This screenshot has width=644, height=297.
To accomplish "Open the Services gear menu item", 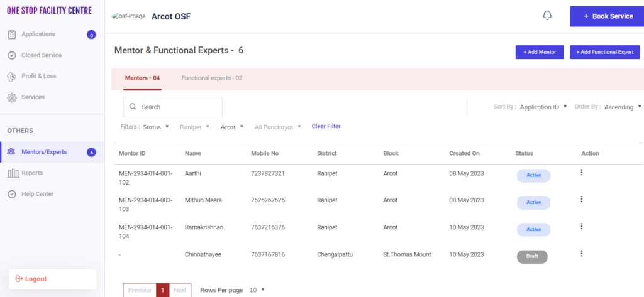I will click(x=33, y=97).
